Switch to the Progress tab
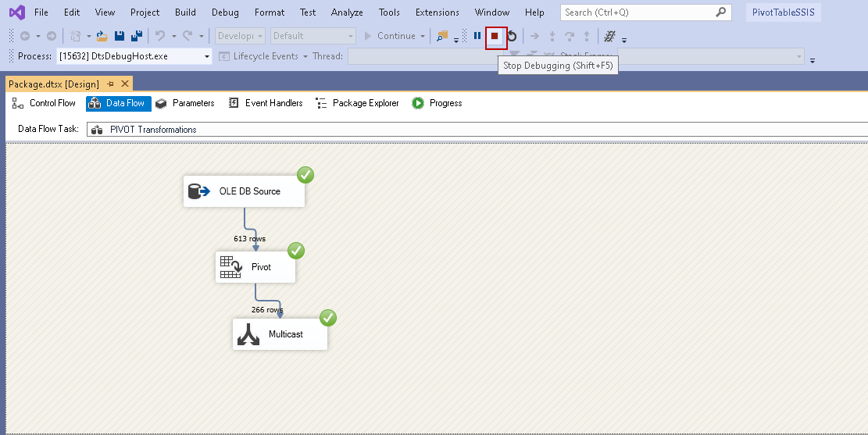Viewport: 868px width, 435px height. tap(438, 103)
